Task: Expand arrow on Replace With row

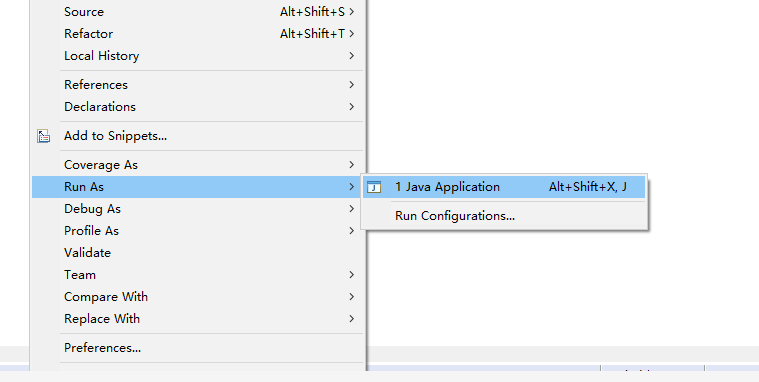Action: [352, 319]
